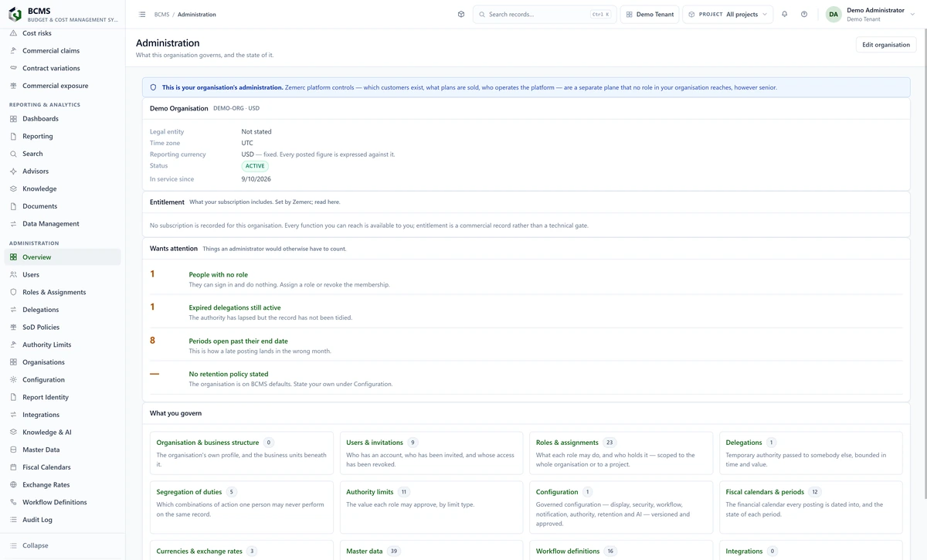Open the Project All projects dropdown
Image resolution: width=927 pixels, height=560 pixels.
pos(728,14)
